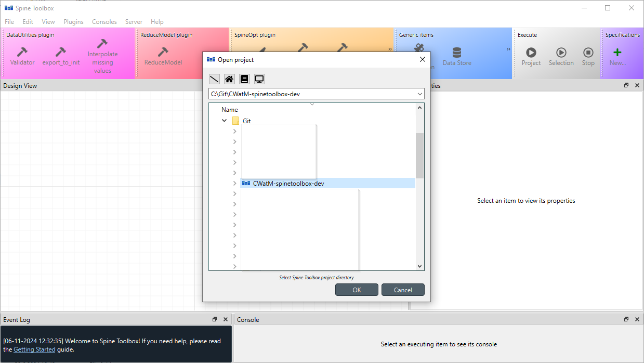Screen dimensions: 644x363
Task: Create a New specification with plus icon
Action: tap(617, 57)
